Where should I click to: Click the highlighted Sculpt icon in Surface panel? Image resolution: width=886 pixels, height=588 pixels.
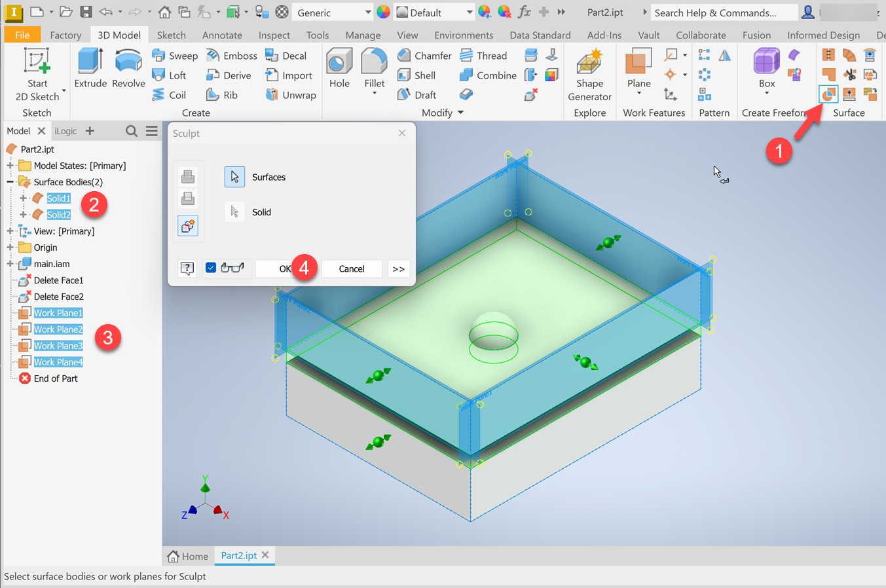point(828,94)
